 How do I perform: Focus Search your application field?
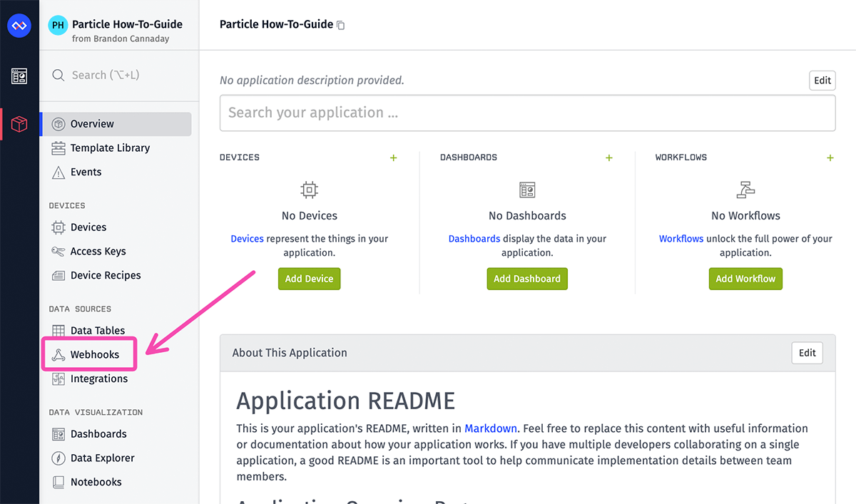[527, 113]
